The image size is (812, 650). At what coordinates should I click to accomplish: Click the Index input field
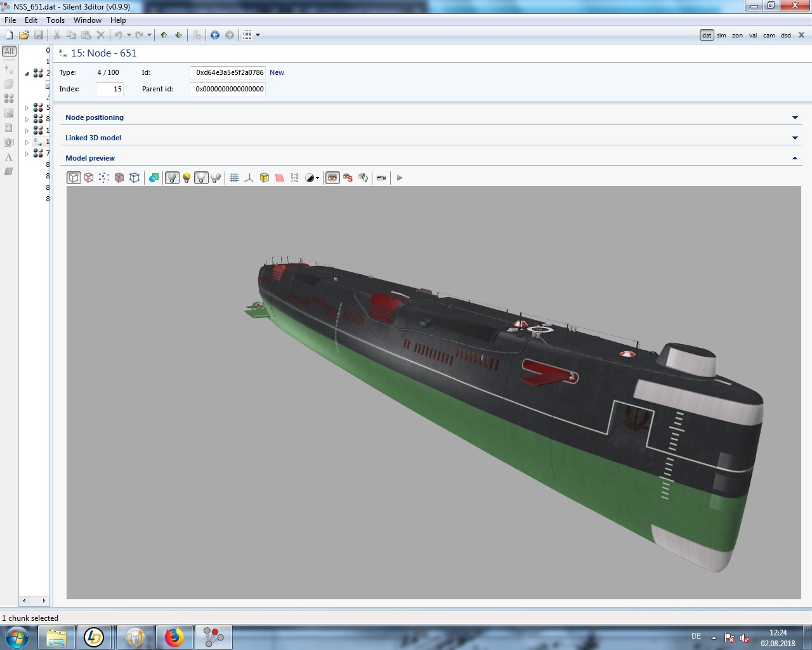click(110, 90)
